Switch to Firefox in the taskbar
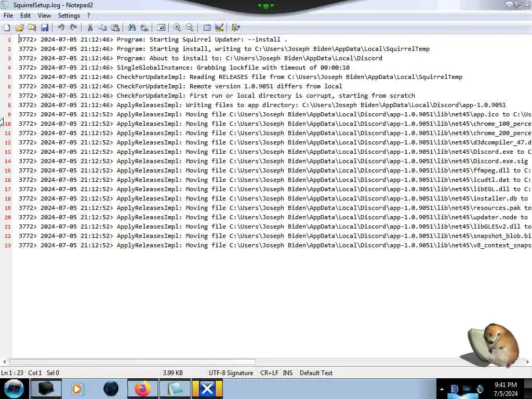 click(143, 389)
